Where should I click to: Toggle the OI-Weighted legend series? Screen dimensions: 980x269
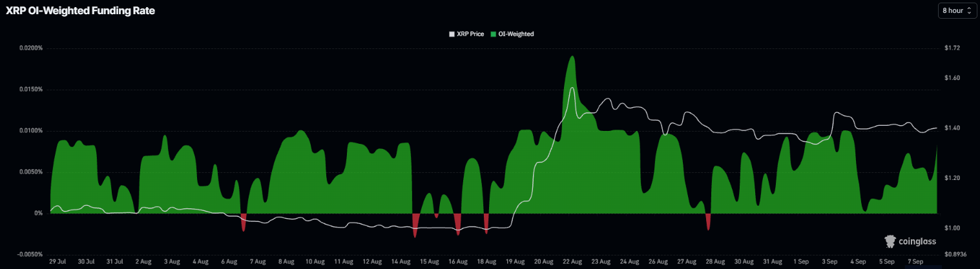512,34
